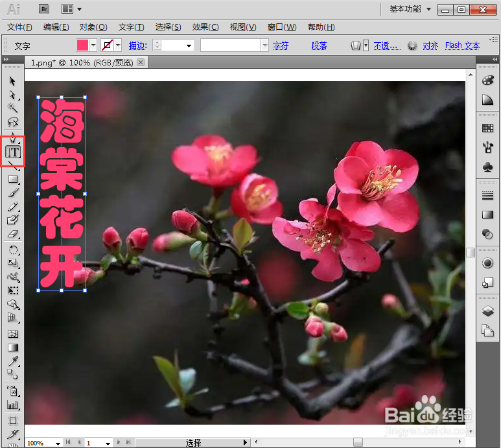Click the 描边 stroke link
The height and width of the screenshot is (448, 501).
point(137,45)
